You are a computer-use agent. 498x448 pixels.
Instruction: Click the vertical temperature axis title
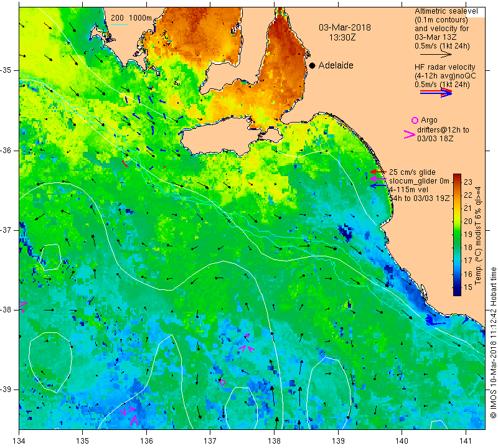click(478, 235)
